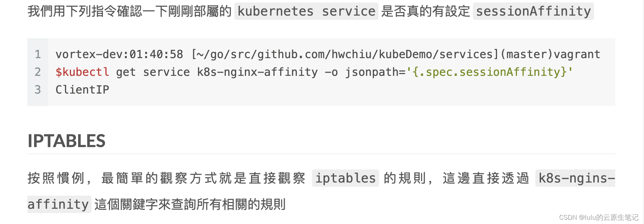The height and width of the screenshot is (224, 644).
Task: Click the 'get service' words in command
Action: (153, 72)
